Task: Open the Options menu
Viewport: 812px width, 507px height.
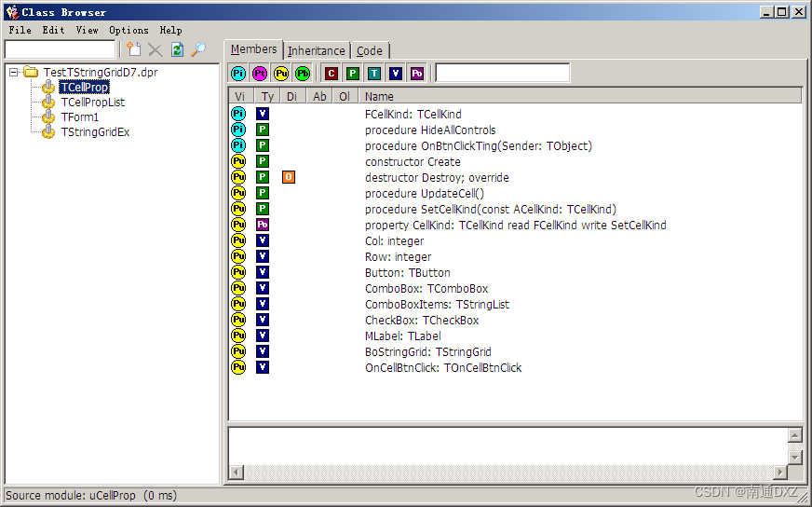Action: point(129,30)
